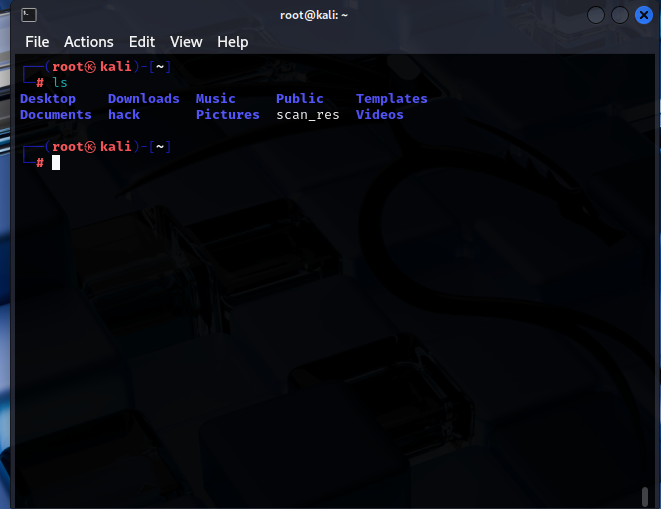
Task: Open the File menu
Action: pyautogui.click(x=37, y=42)
